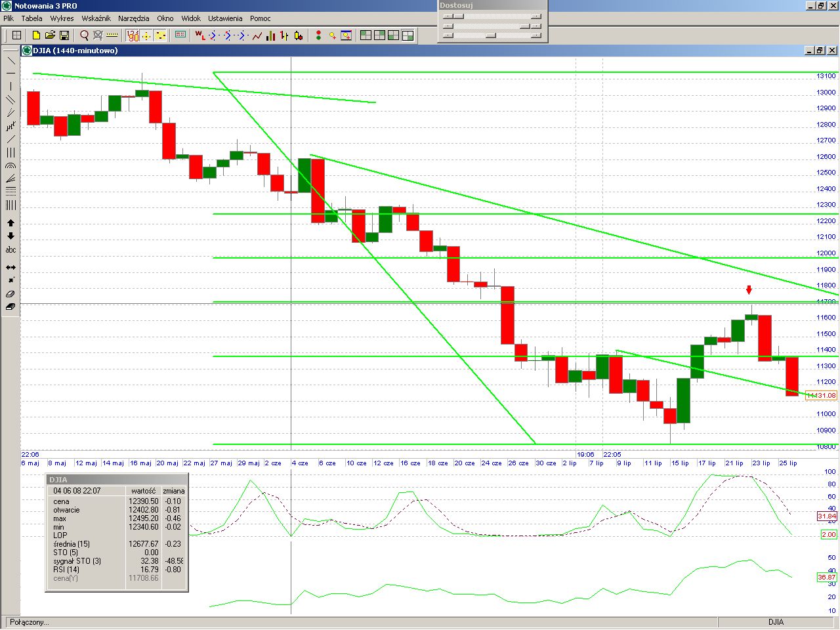
Task: Select the candlestick chart type icon
Action: [299, 35]
